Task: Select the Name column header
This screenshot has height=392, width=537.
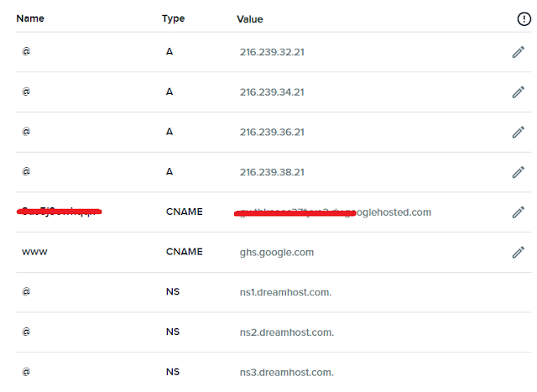Action: (30, 18)
